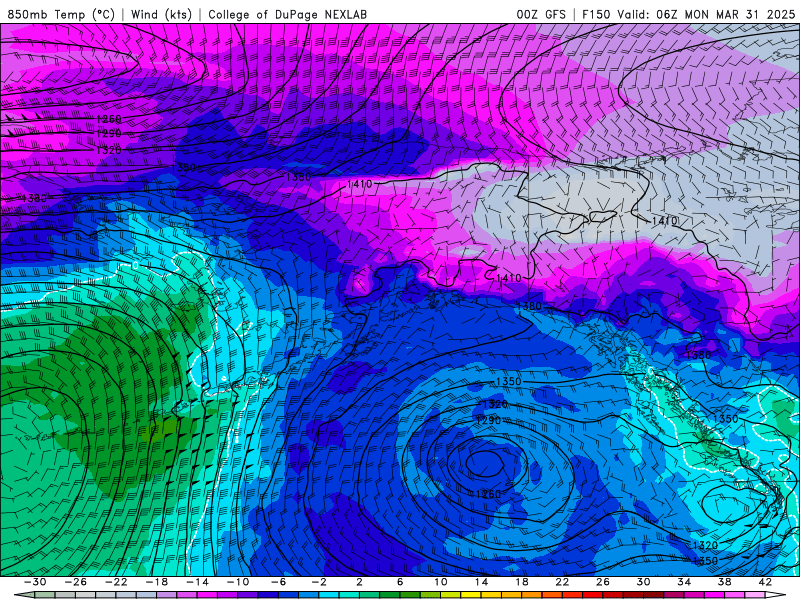The height and width of the screenshot is (600, 800).
Task: Click the 1260 contour label below the low center
Action: pyautogui.click(x=488, y=494)
